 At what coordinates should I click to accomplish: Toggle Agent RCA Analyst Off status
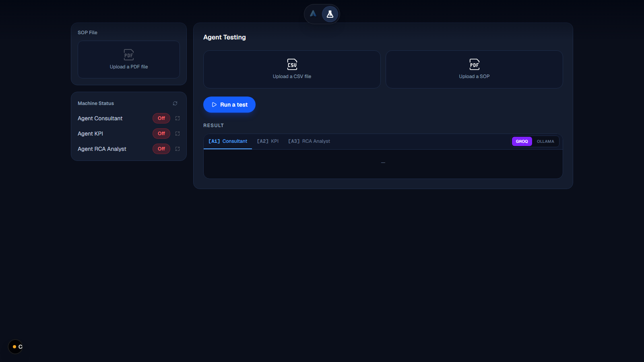(x=161, y=149)
